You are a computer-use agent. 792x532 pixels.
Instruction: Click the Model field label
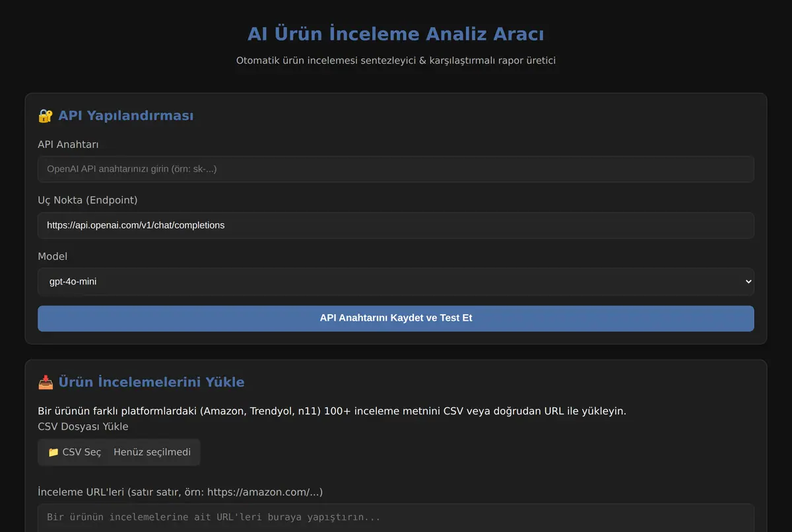tap(53, 256)
